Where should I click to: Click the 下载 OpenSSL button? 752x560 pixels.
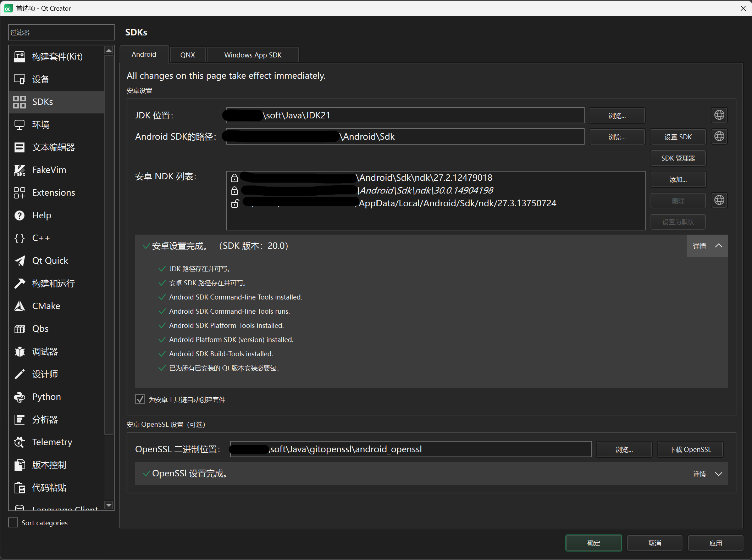click(x=690, y=449)
